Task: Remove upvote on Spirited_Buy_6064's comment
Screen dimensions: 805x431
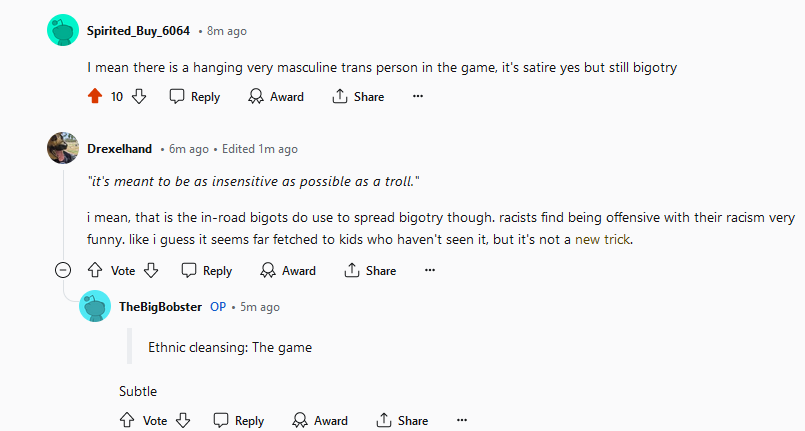Action: (95, 96)
